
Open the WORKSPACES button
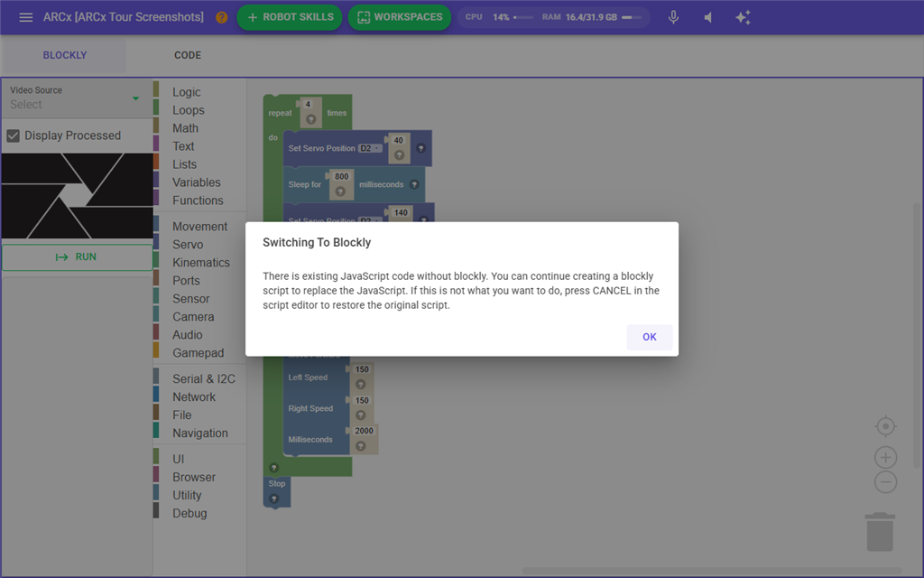[400, 17]
